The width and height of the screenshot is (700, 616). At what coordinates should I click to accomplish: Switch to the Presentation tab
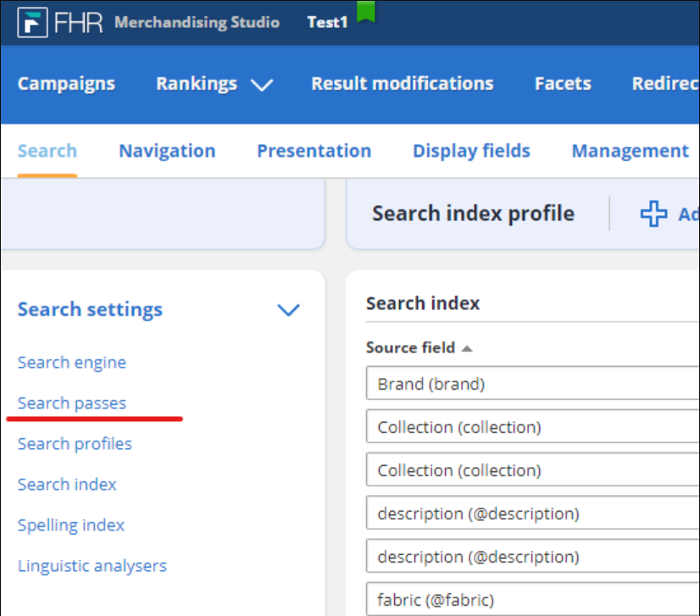point(314,151)
